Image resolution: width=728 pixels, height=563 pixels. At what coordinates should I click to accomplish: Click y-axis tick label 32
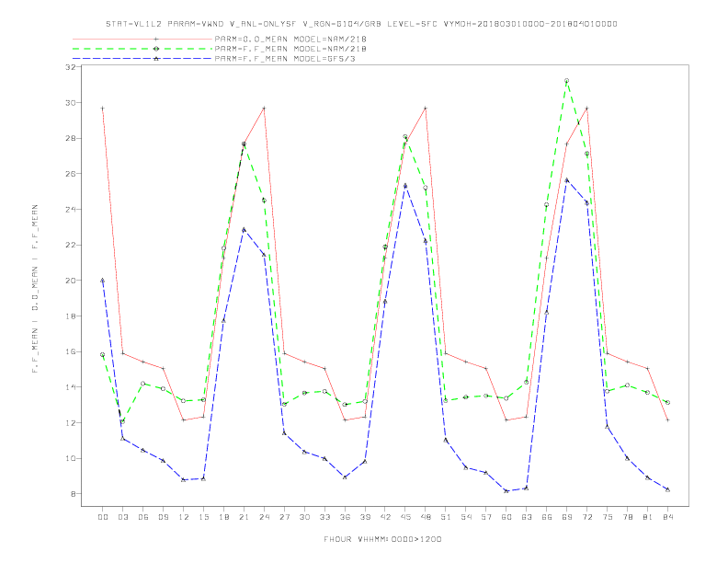point(71,67)
